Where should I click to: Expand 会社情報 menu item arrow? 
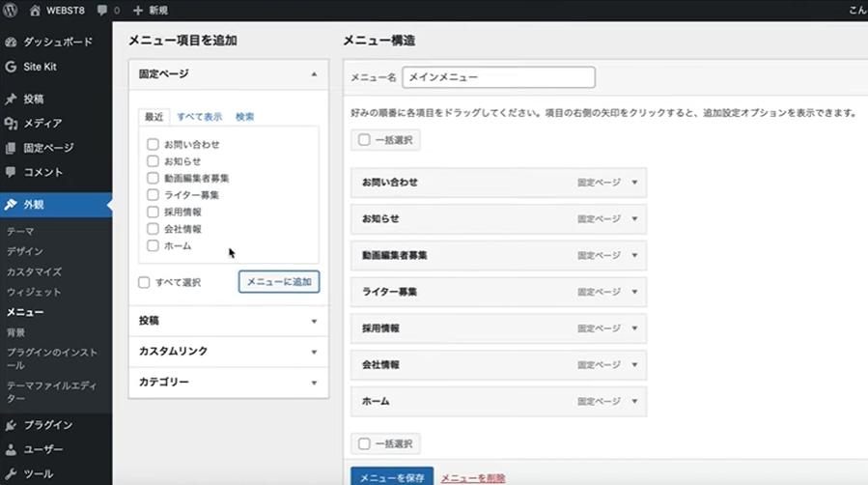pyautogui.click(x=634, y=365)
